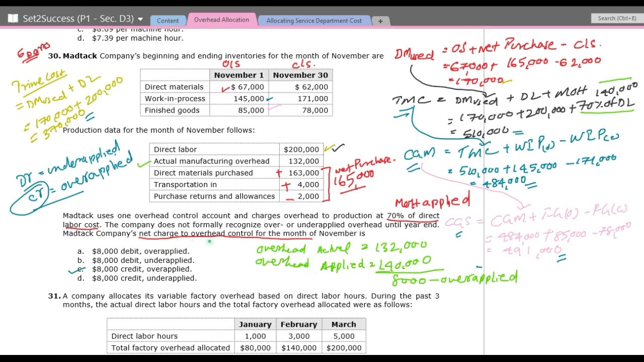The height and width of the screenshot is (362, 644).
Task: Click the Direct labor hours row label
Action: (x=144, y=336)
